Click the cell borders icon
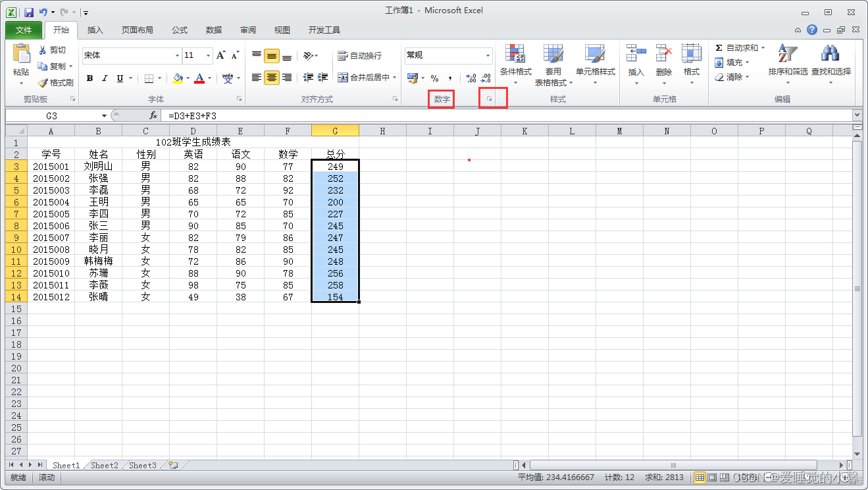 149,78
